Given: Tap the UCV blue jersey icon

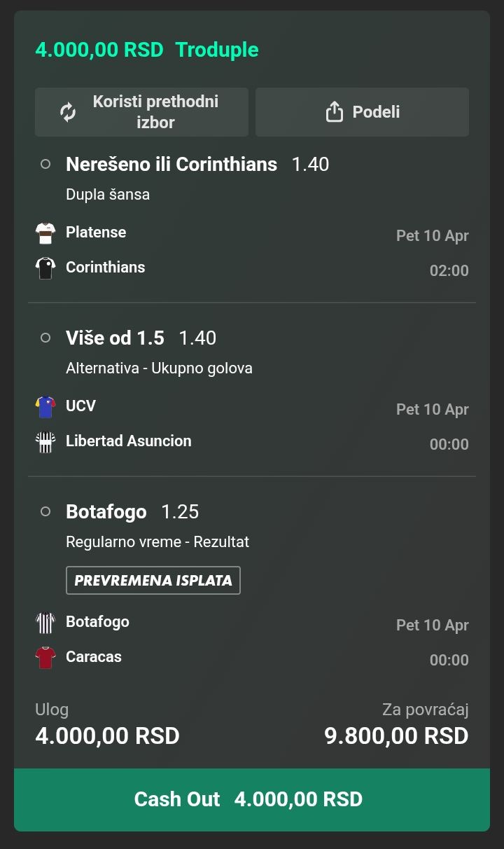Looking at the screenshot, I should coord(45,406).
